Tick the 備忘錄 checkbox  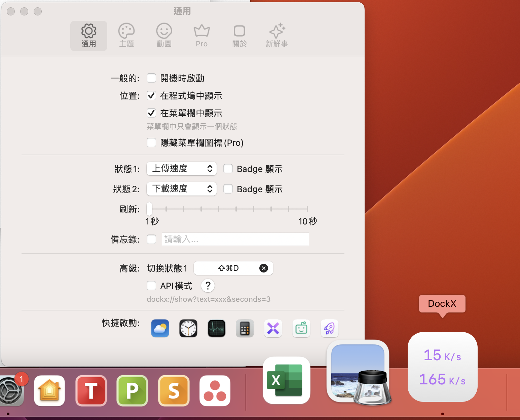pos(151,239)
